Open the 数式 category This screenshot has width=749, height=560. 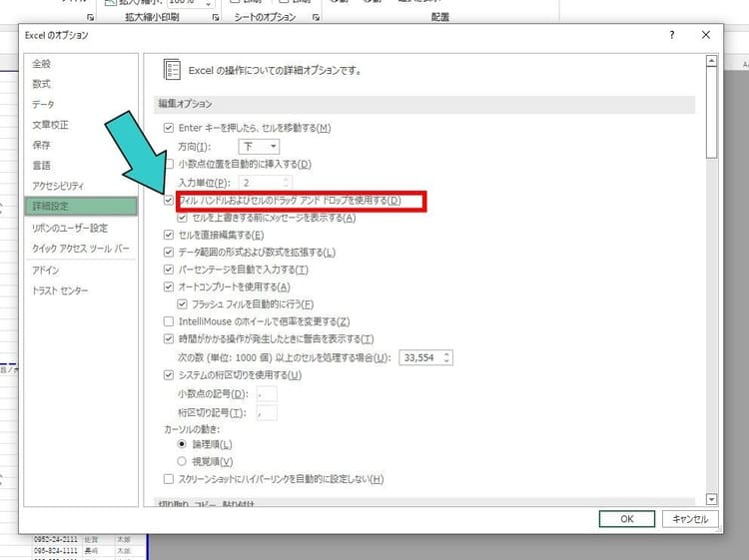(x=42, y=84)
